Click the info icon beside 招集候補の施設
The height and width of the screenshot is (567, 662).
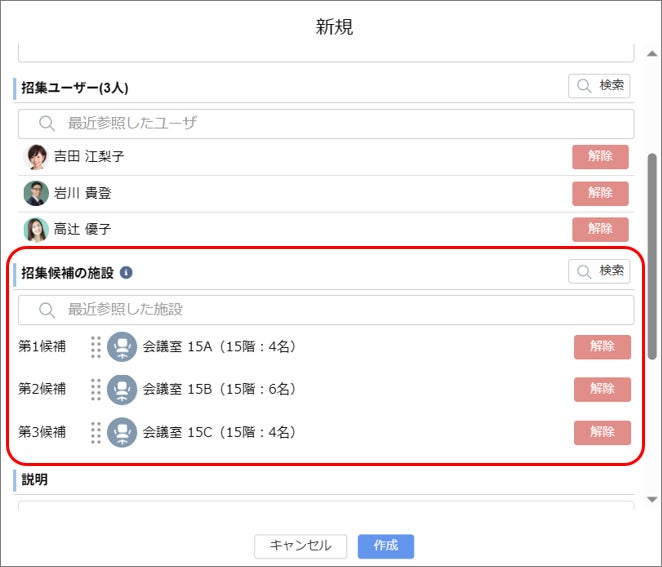[x=126, y=273]
